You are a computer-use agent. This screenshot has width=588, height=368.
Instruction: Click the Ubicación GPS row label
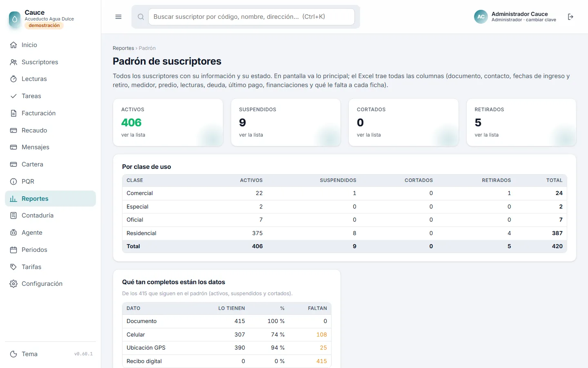[x=146, y=348]
